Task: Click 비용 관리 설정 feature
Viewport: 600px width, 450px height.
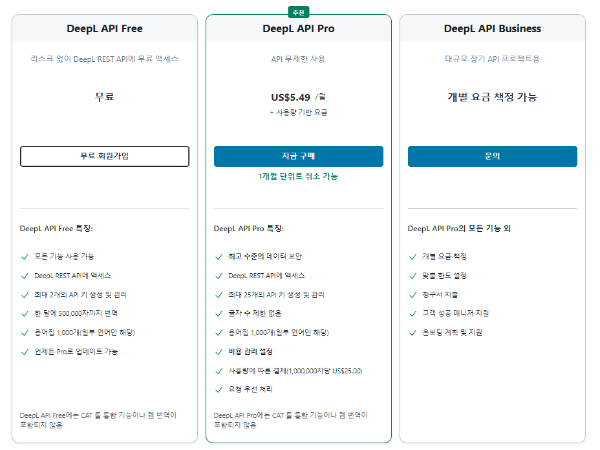Action: [250, 352]
